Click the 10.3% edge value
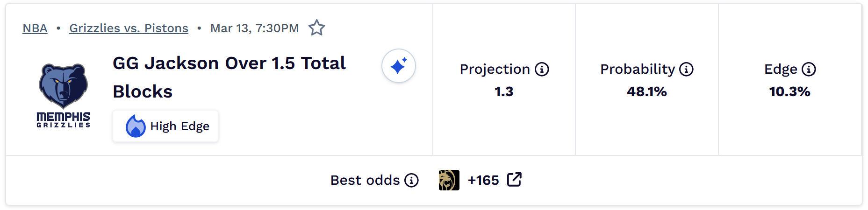868x210 pixels. tap(789, 91)
